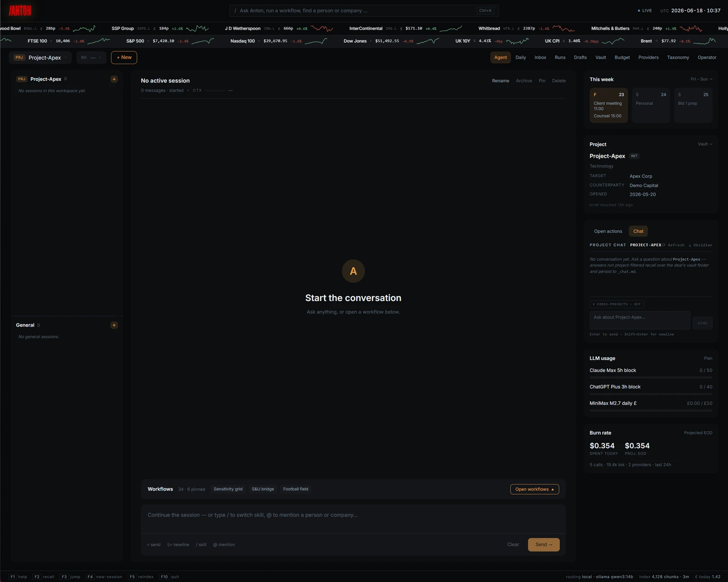728x582 pixels.
Task: Click the orange A avatar circle
Action: (x=353, y=271)
